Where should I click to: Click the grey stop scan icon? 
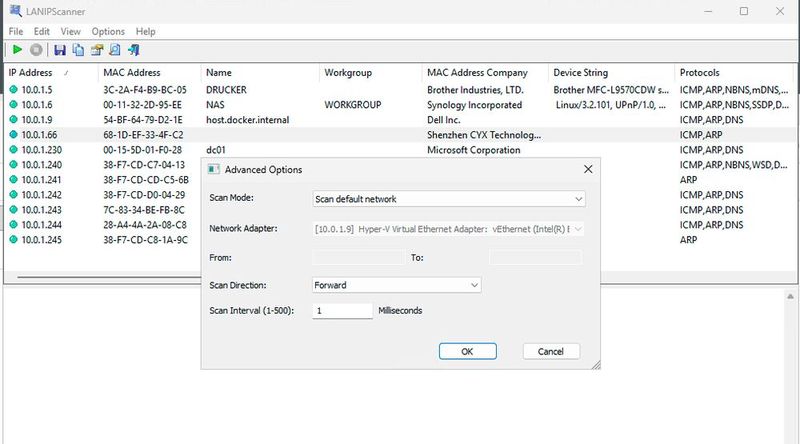click(x=36, y=50)
